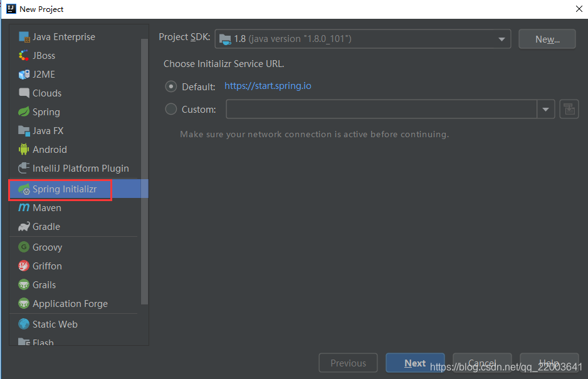This screenshot has height=379, width=588.
Task: Select the JBoss label
Action: coord(44,56)
